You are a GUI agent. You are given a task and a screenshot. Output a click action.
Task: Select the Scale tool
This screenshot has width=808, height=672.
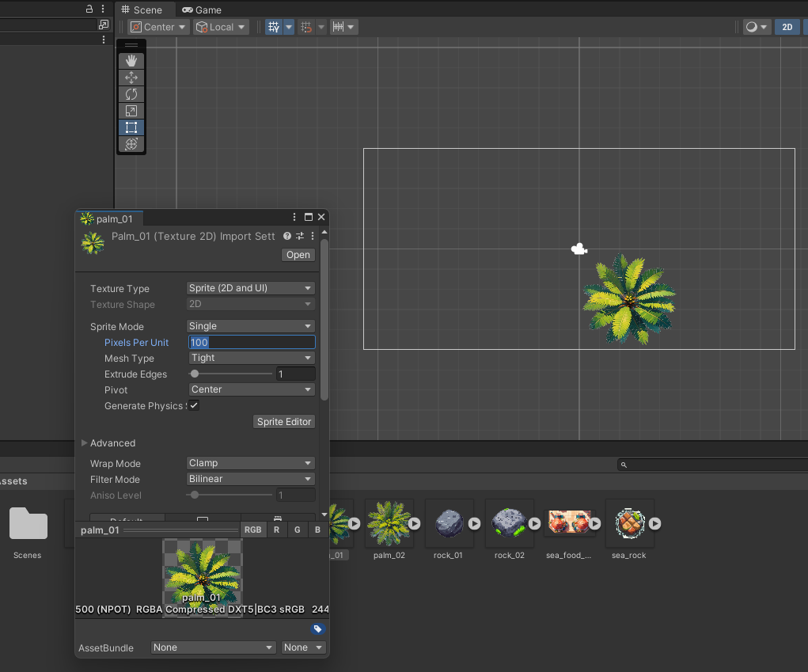pos(131,111)
